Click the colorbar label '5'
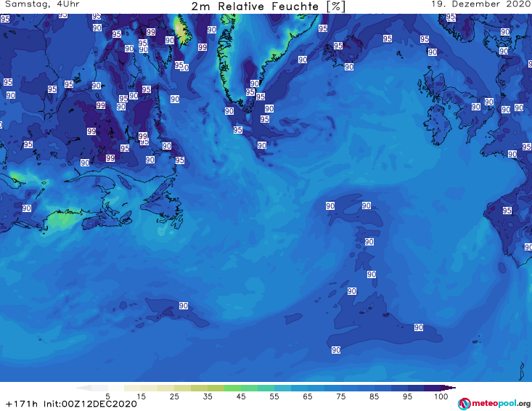 click(x=107, y=396)
